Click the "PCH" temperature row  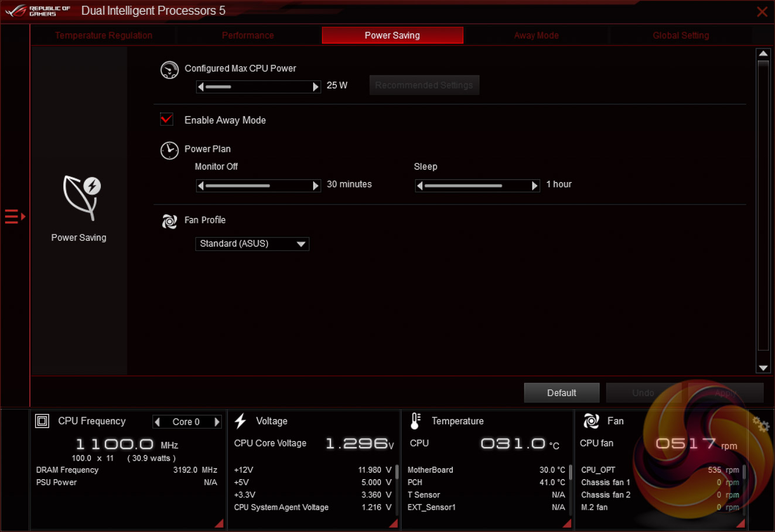click(x=486, y=483)
